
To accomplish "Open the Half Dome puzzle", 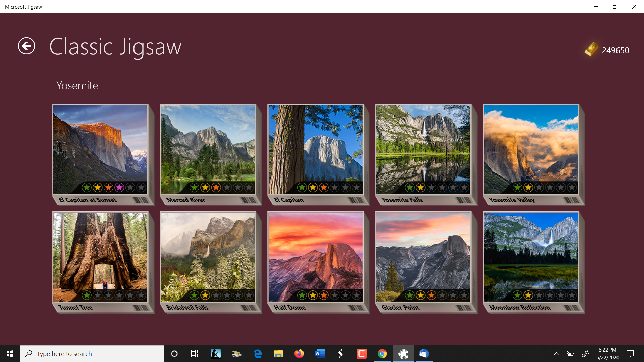I will point(315,255).
